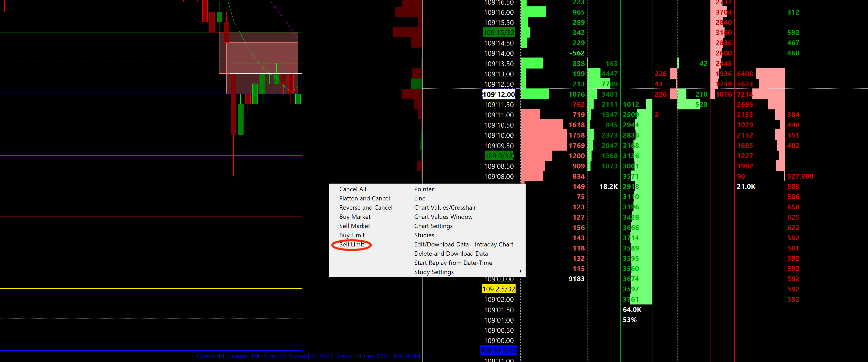Click yellow 109 2.5/32 price label
The image size is (868, 362).
[x=499, y=289]
